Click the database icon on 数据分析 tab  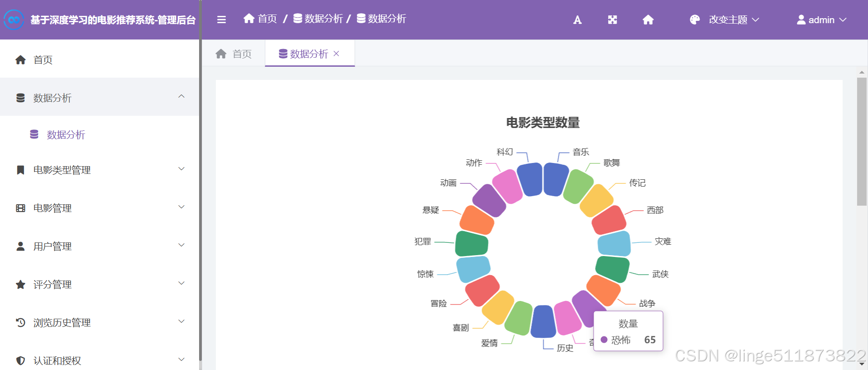pos(283,54)
